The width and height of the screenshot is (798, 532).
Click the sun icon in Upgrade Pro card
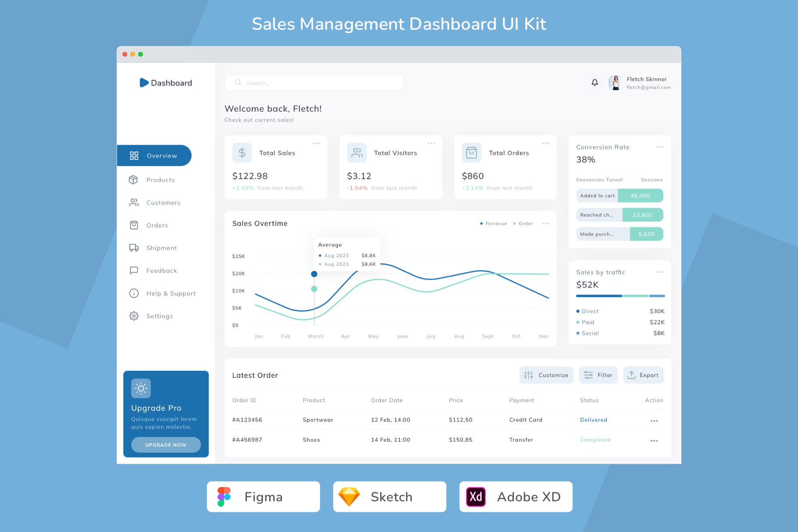pyautogui.click(x=141, y=388)
